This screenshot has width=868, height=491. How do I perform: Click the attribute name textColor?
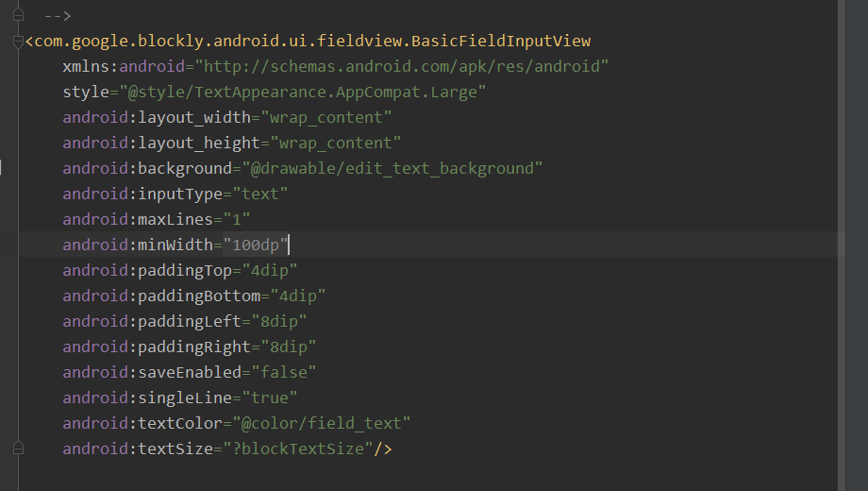coord(180,423)
